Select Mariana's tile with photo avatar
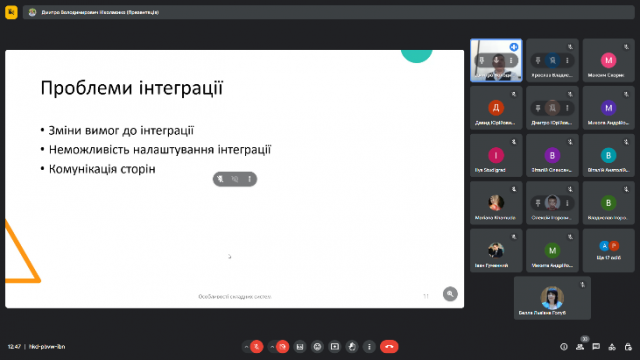Viewport: 640px width, 360px height. (x=496, y=203)
